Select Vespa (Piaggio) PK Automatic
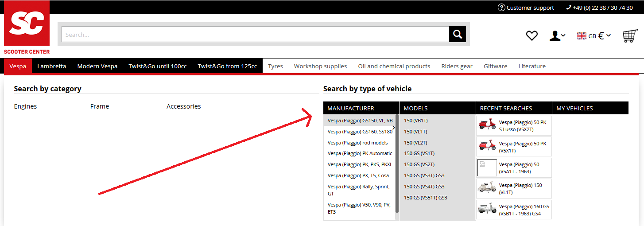644x226 pixels. (x=360, y=153)
